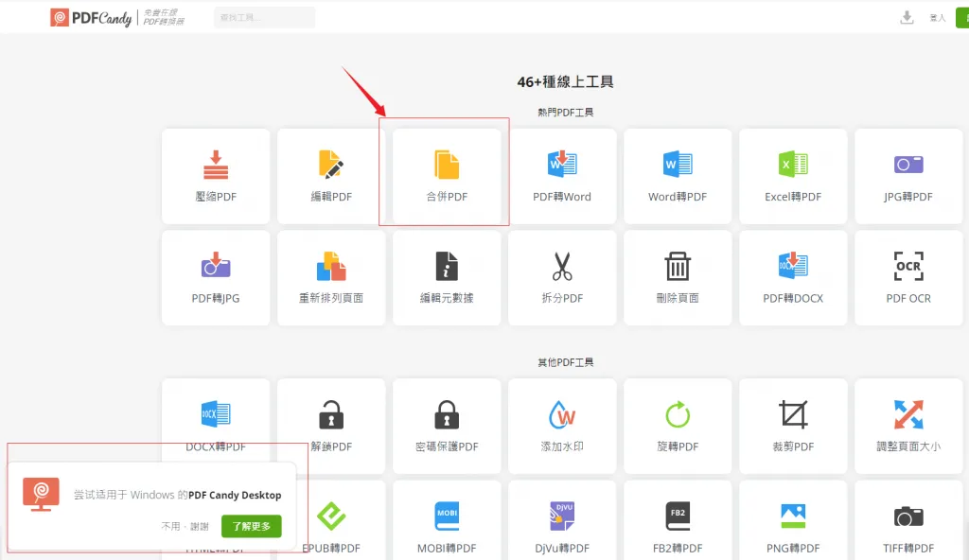
Task: Click the PDF Candy Desktop popup text
Action: click(177, 495)
